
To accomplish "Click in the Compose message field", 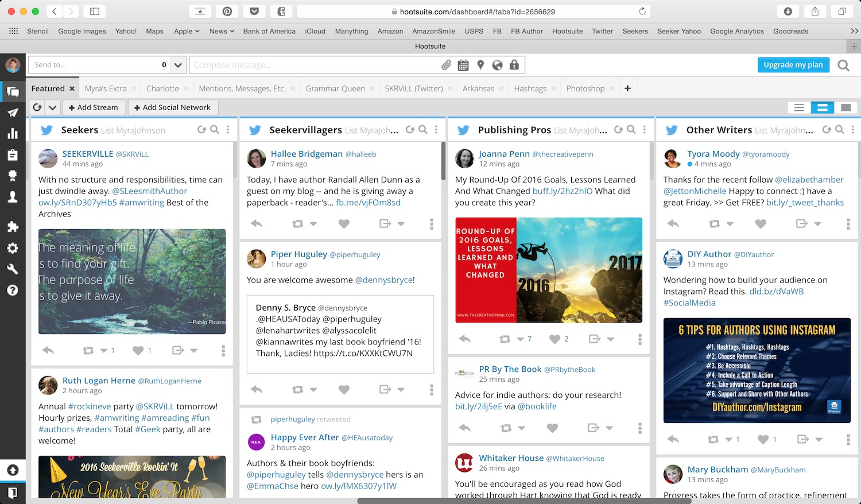I will click(x=314, y=65).
